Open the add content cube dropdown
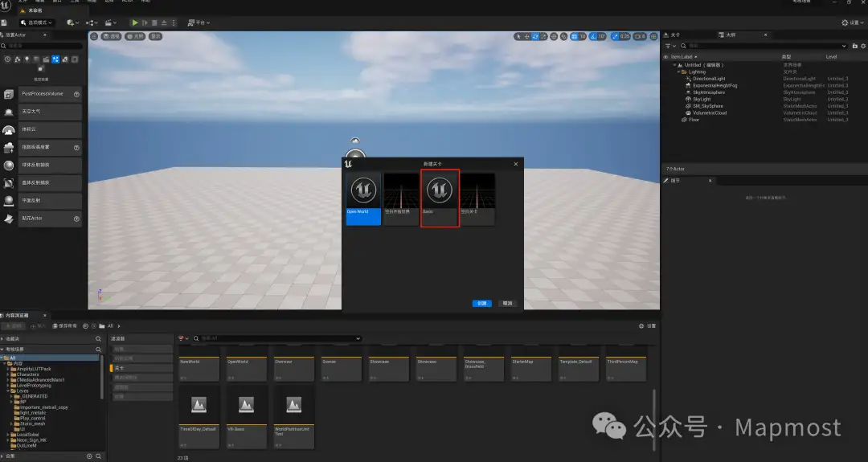Screen dimensions: 868x462 pyautogui.click(x=72, y=22)
